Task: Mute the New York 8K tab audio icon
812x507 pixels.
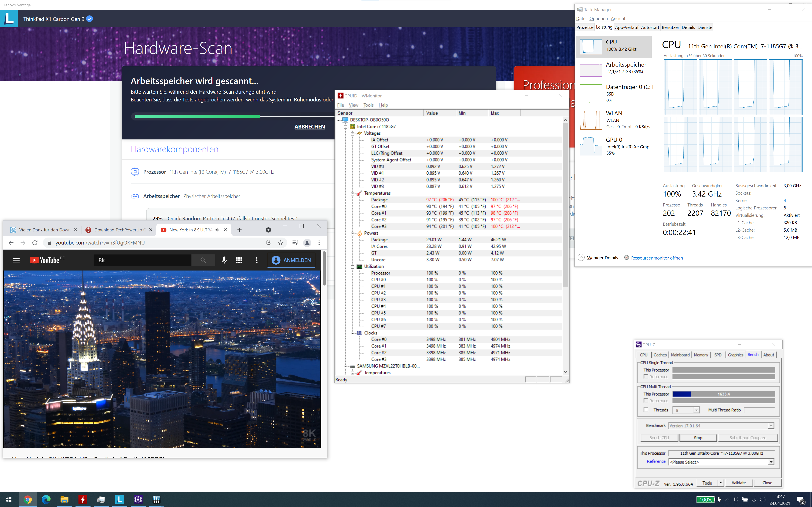Action: 217,230
